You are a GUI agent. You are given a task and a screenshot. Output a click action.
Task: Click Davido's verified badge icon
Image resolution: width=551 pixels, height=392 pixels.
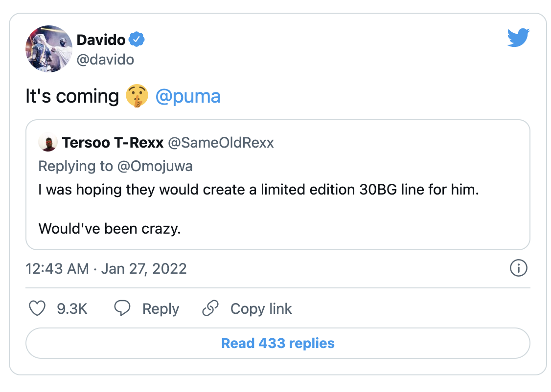pos(137,40)
